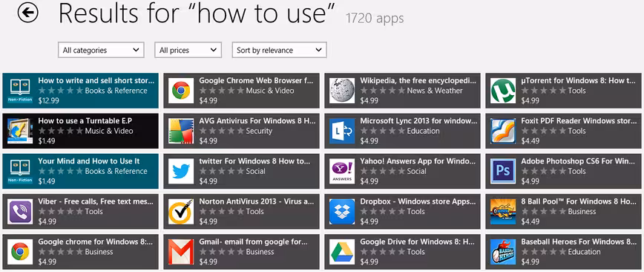The image size is (644, 272).
Task: Click the Security category on the AVG Antivirus tile
Action: coord(259,131)
